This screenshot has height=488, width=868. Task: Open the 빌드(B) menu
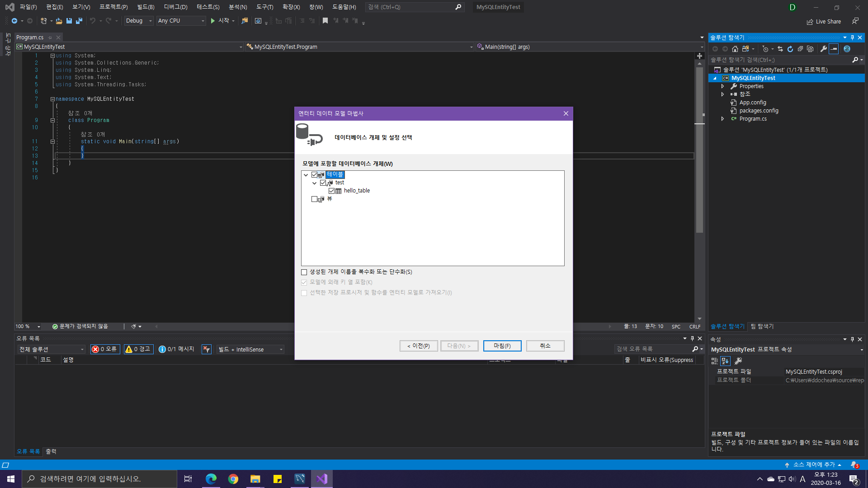coord(146,7)
